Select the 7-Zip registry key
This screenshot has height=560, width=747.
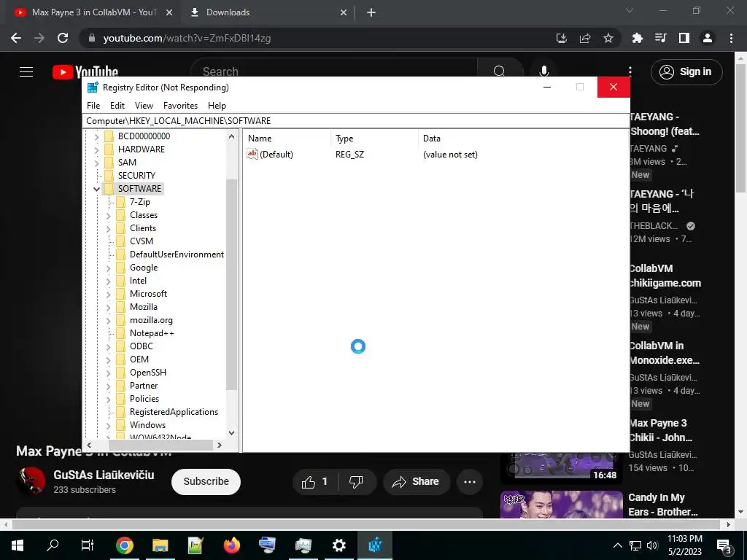tap(139, 202)
